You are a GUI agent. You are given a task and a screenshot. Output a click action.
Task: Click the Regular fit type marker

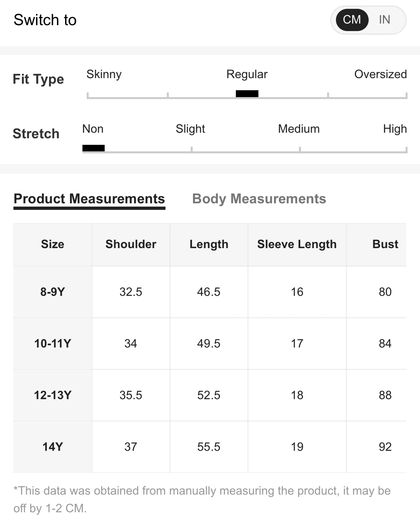click(247, 94)
